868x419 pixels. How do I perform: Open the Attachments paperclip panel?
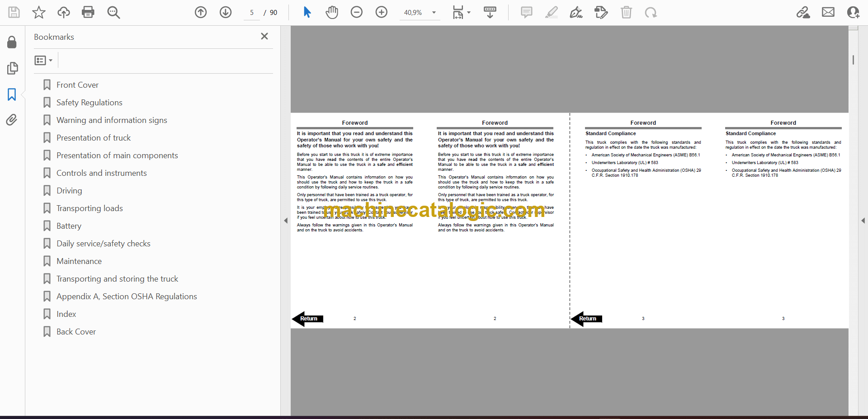[x=12, y=120]
